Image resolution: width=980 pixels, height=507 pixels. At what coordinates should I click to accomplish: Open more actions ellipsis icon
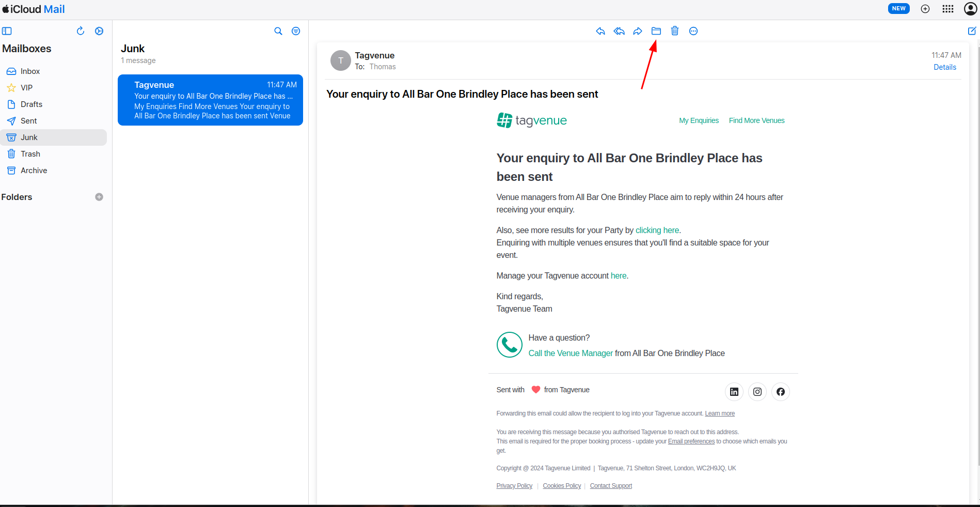693,31
